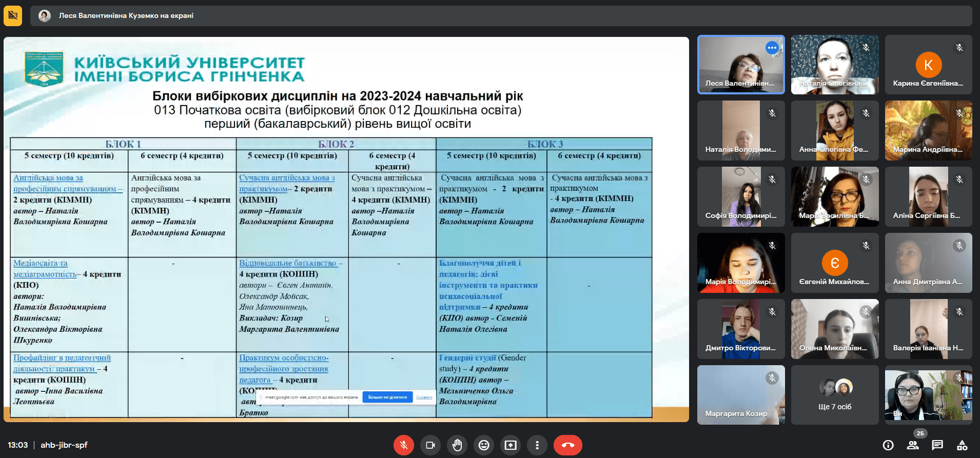The image size is (980, 458).
Task: Leave the call with red hang-up button
Action: click(x=567, y=445)
